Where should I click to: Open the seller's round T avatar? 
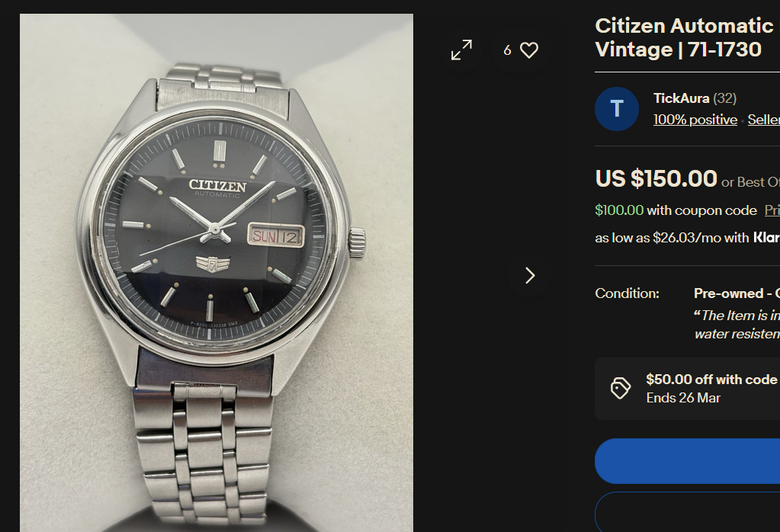coord(617,109)
